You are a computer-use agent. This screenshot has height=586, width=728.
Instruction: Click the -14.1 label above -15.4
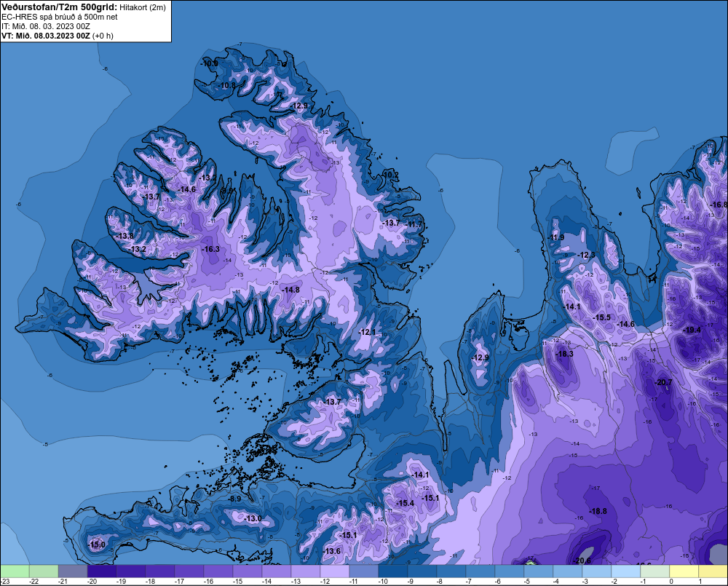click(x=420, y=475)
